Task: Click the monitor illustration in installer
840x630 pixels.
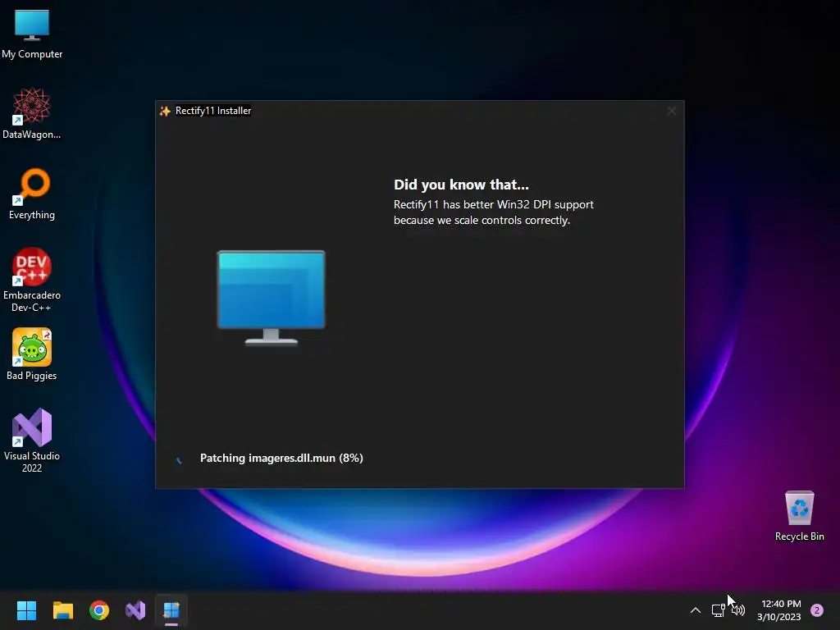Action: pos(271,297)
